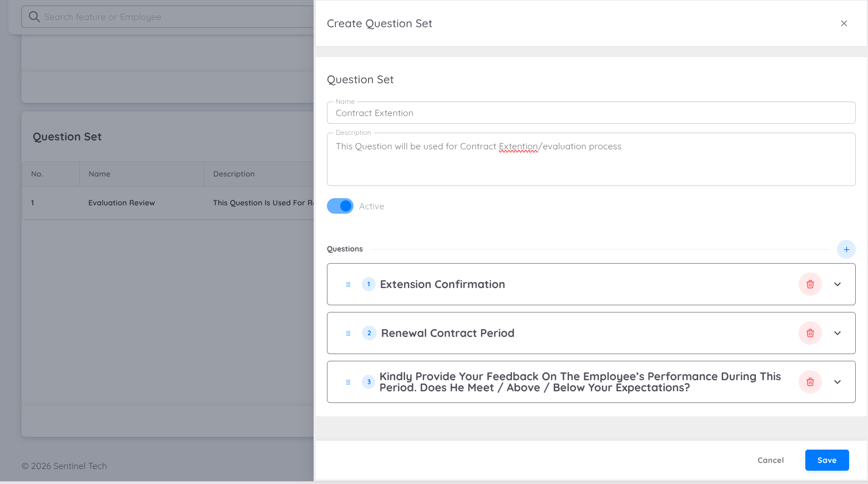868x484 pixels.
Task: Grab drag handle of question 3
Action: [x=348, y=382]
